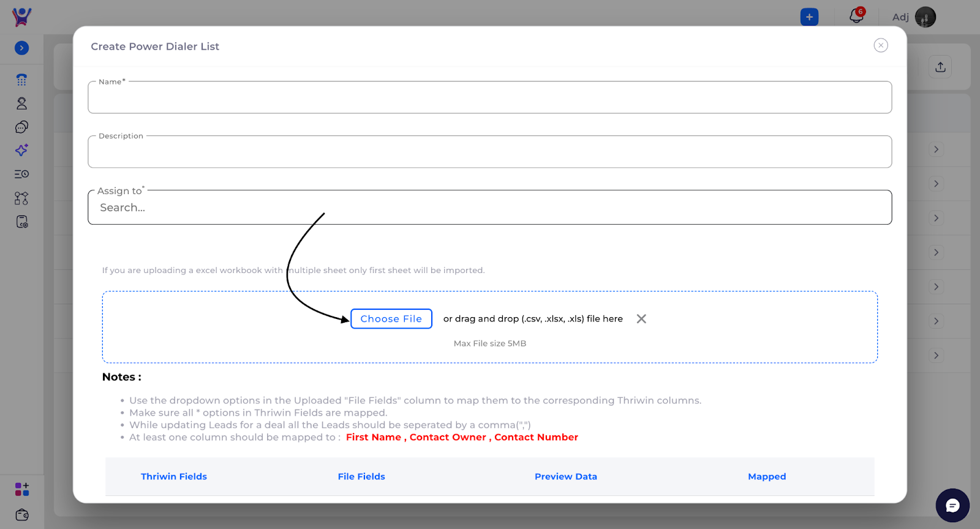Open the user profile avatar

[x=925, y=17]
